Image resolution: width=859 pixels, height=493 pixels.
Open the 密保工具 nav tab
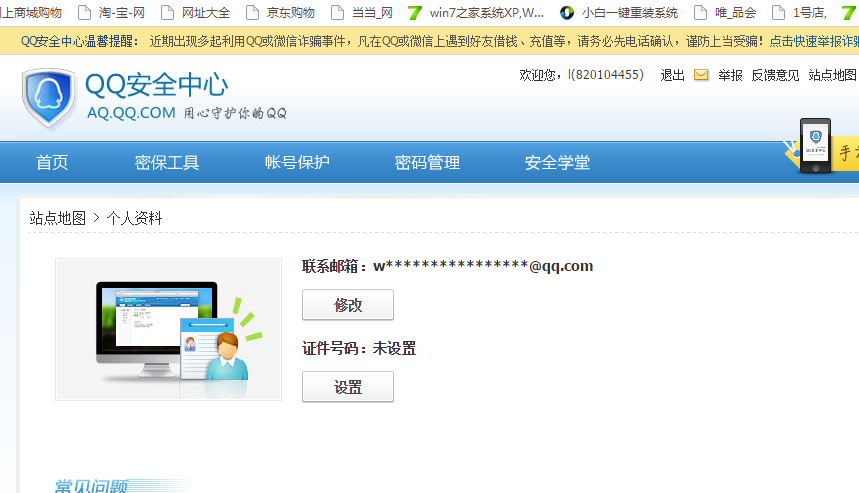167,162
